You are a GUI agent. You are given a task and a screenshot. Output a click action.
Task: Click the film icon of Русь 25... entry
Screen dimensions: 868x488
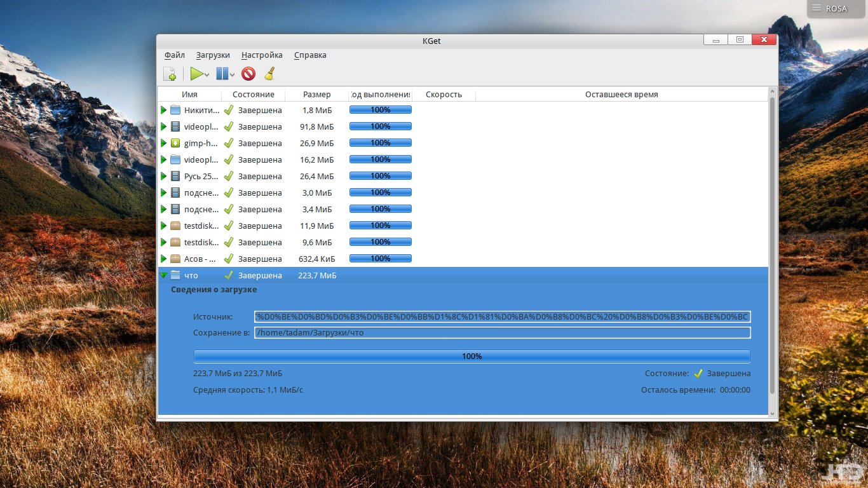175,176
